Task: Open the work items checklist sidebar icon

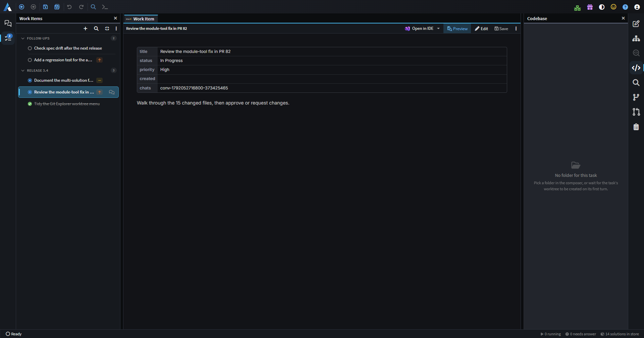Action: (x=8, y=38)
